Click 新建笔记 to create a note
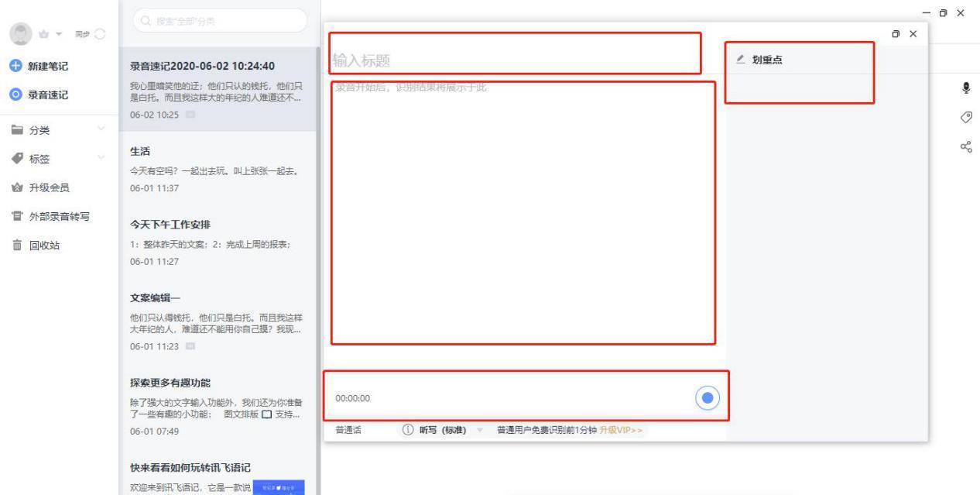 pos(48,66)
